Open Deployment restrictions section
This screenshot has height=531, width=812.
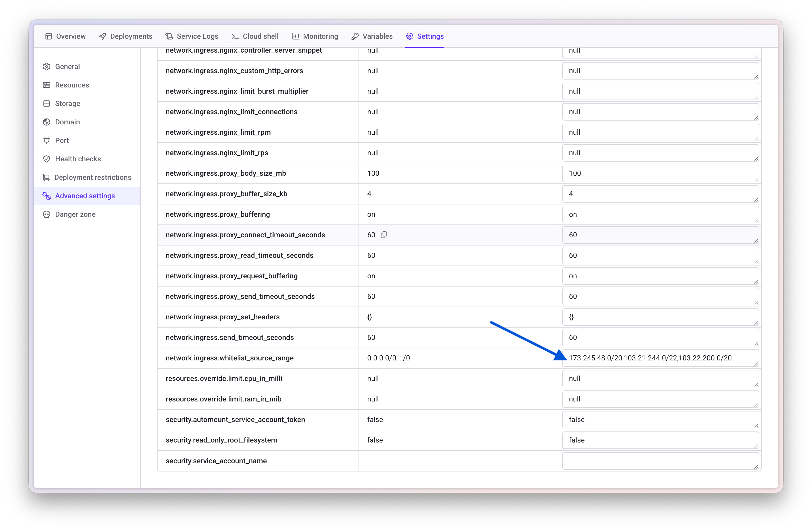(x=87, y=177)
